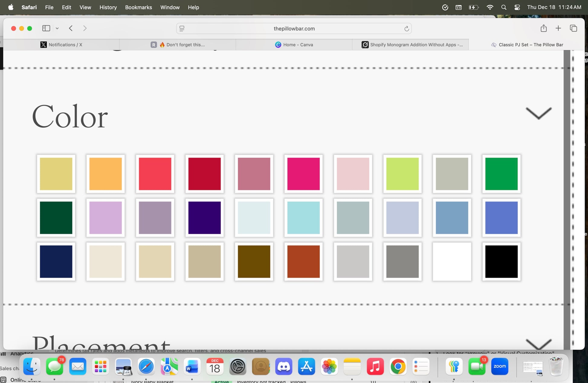Open Spotlight search in menu bar
The image size is (588, 383).
(504, 7)
